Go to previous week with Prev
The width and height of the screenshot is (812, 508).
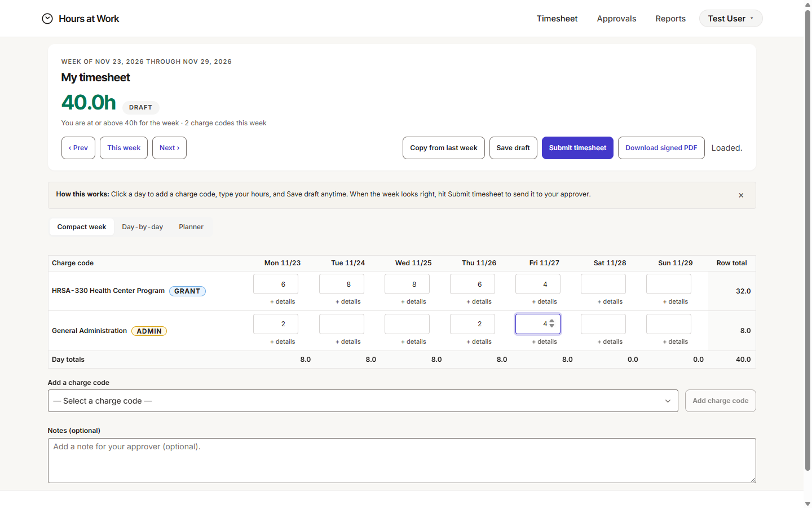tap(78, 148)
